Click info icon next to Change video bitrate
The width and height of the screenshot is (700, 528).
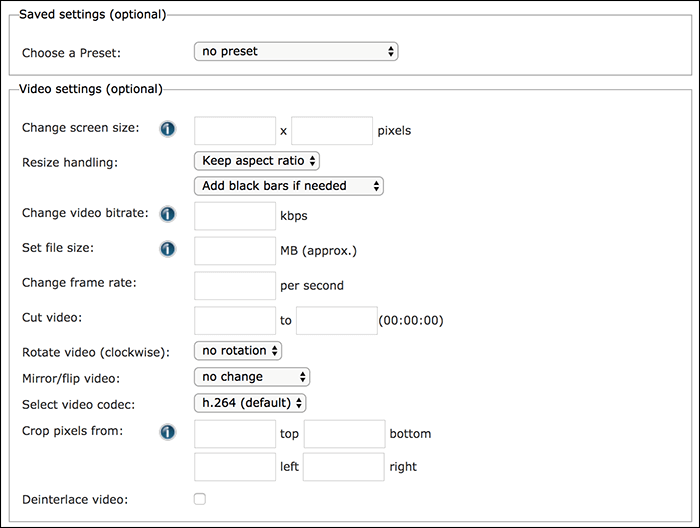(168, 214)
